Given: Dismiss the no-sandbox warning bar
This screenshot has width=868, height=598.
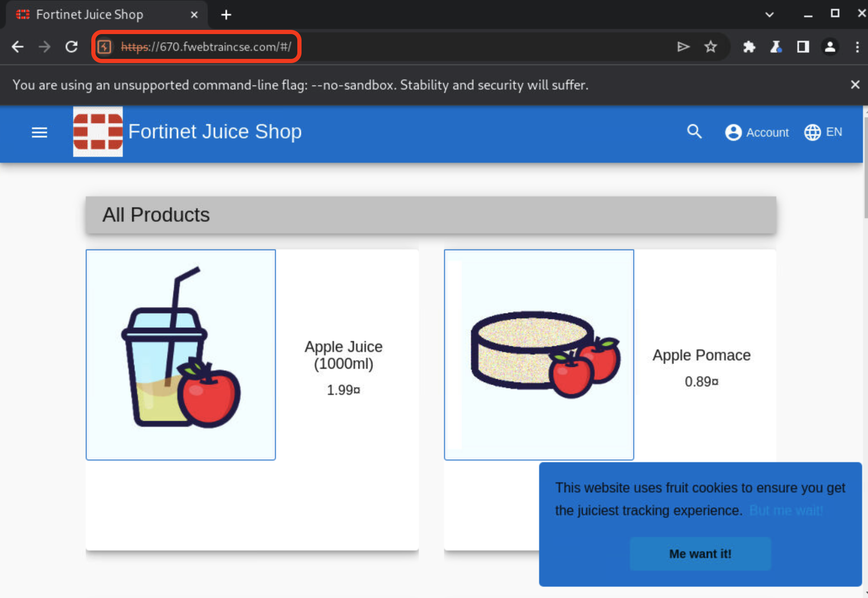Looking at the screenshot, I should coord(855,85).
